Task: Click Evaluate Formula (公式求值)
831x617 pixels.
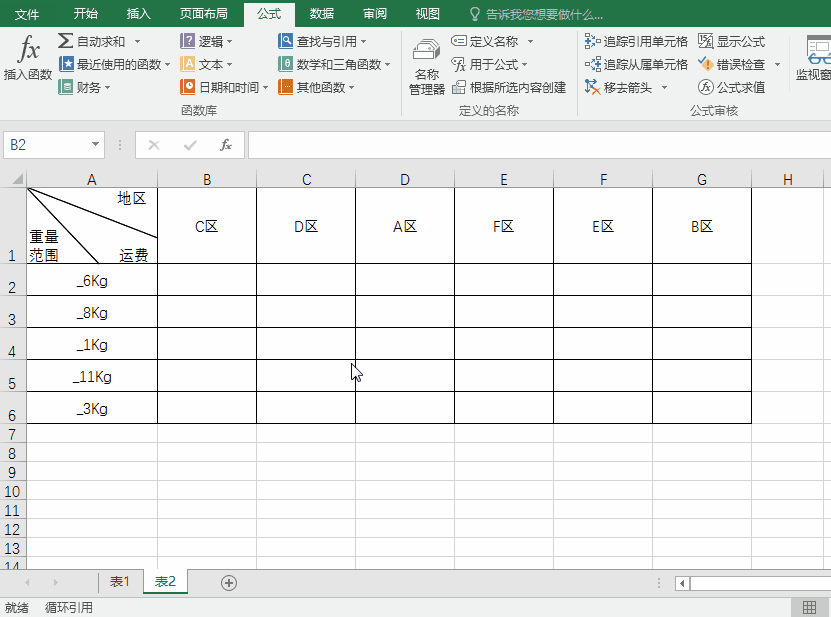Action: pyautogui.click(x=731, y=87)
